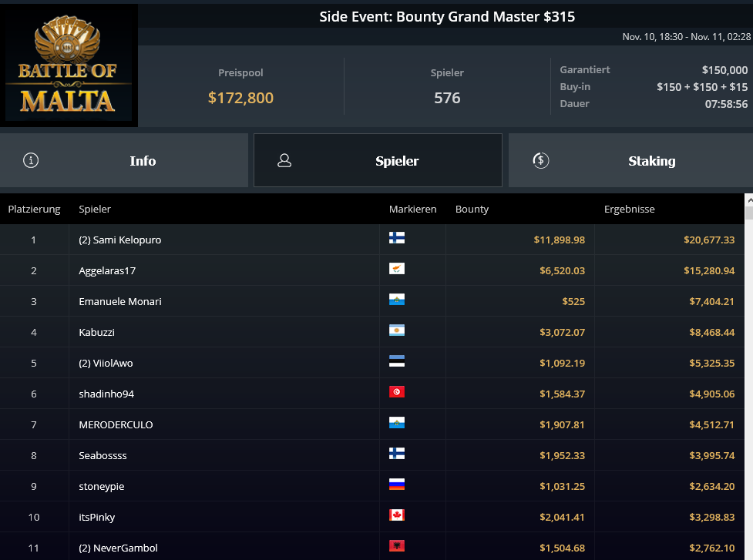Viewport: 753px width, 560px height.
Task: Click result value $4,905.06
Action: click(711, 394)
